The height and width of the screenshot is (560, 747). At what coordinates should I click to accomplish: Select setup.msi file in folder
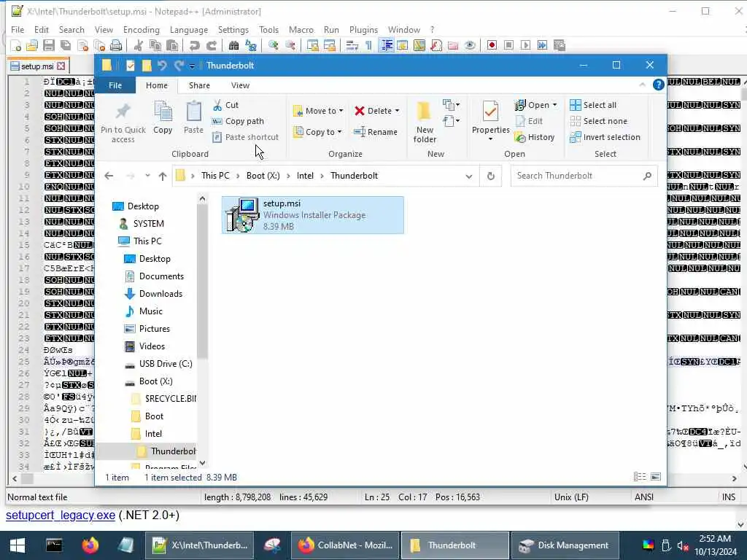(313, 215)
